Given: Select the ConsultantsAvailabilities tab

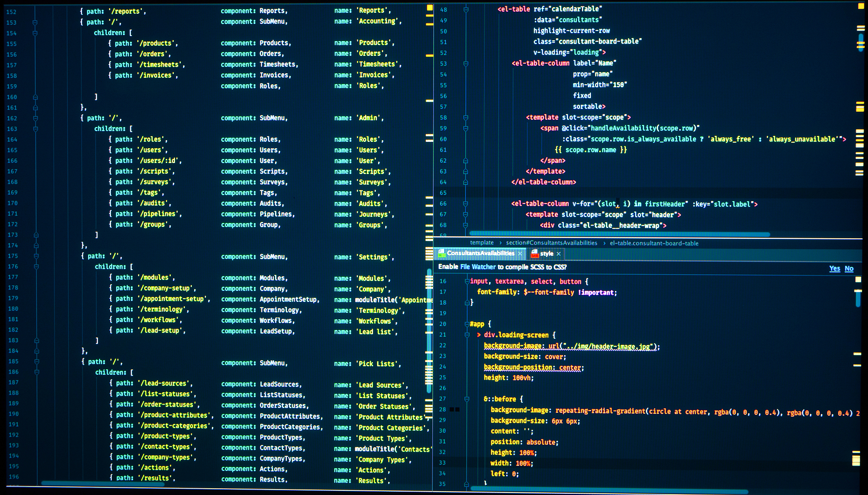Looking at the screenshot, I should click(x=480, y=253).
